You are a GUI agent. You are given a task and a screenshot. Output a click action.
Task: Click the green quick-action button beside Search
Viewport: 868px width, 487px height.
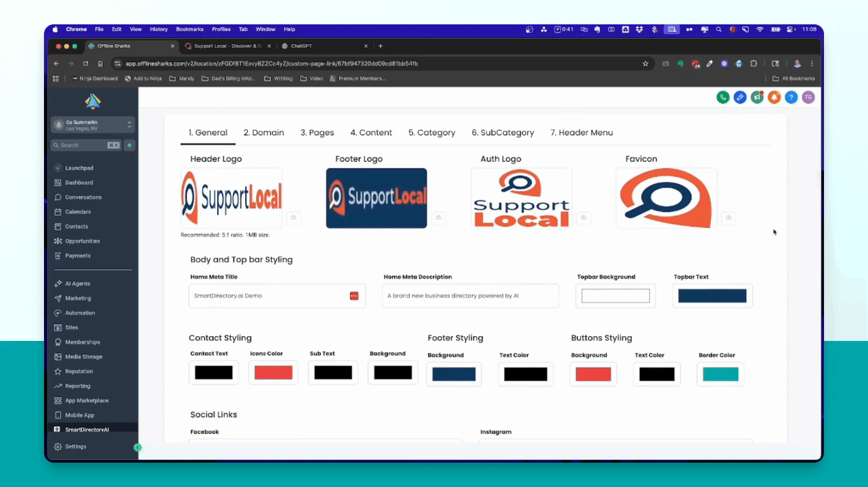(x=129, y=145)
